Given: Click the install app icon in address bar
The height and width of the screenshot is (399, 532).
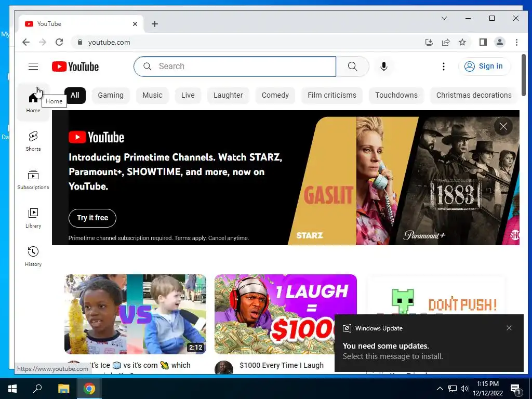Looking at the screenshot, I should [x=429, y=42].
